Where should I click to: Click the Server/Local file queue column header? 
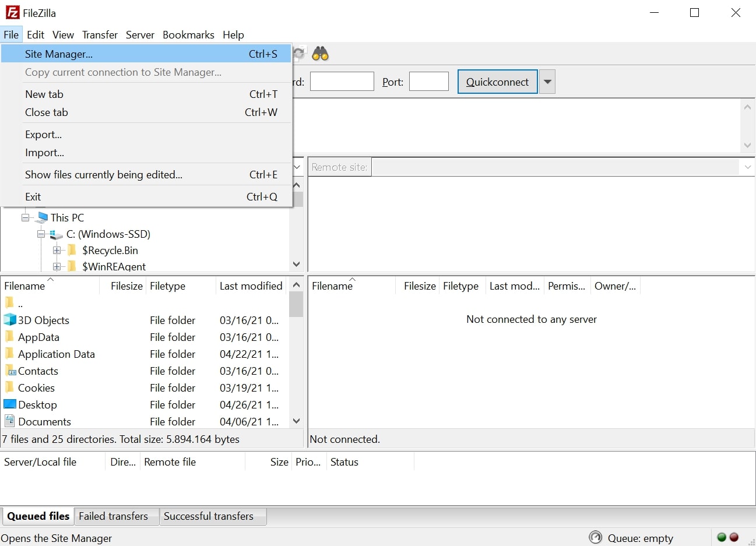54,462
